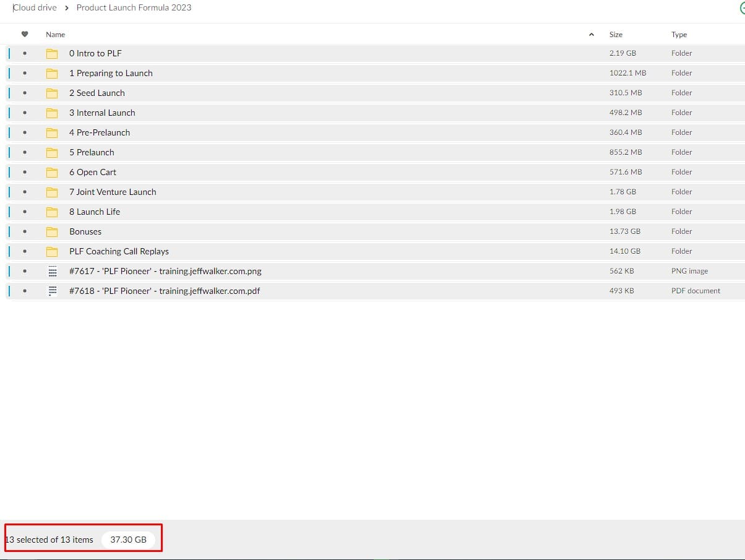Click the 7 Joint Venture Launch folder icon
This screenshot has width=745, height=560.
(x=52, y=192)
